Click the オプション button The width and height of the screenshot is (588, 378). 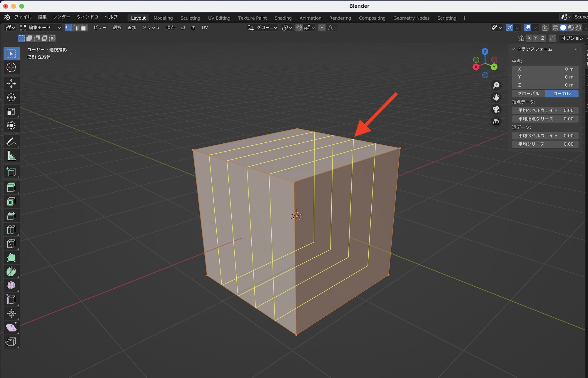[x=572, y=38]
